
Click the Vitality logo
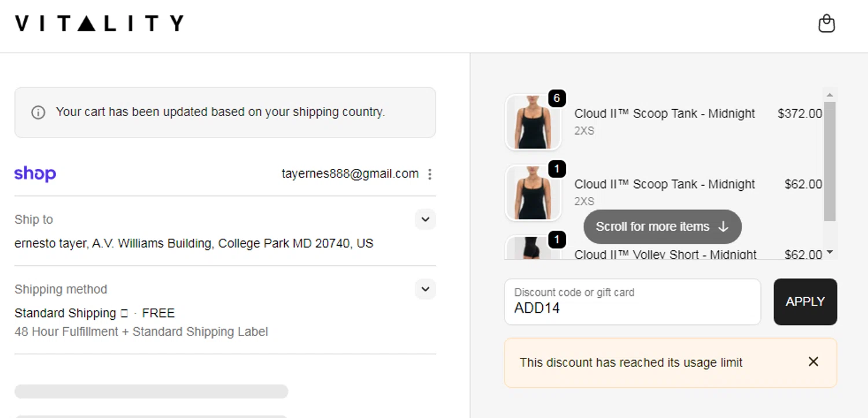click(99, 24)
